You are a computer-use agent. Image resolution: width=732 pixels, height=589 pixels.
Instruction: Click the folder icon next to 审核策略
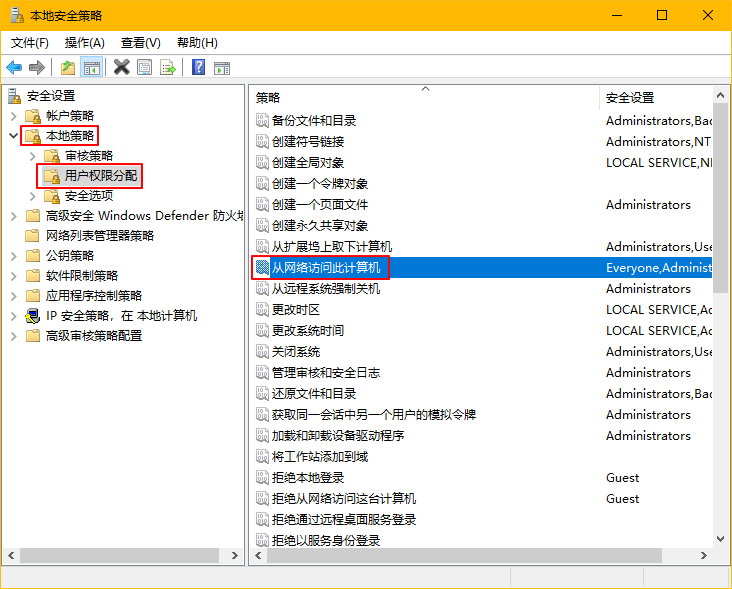point(52,155)
